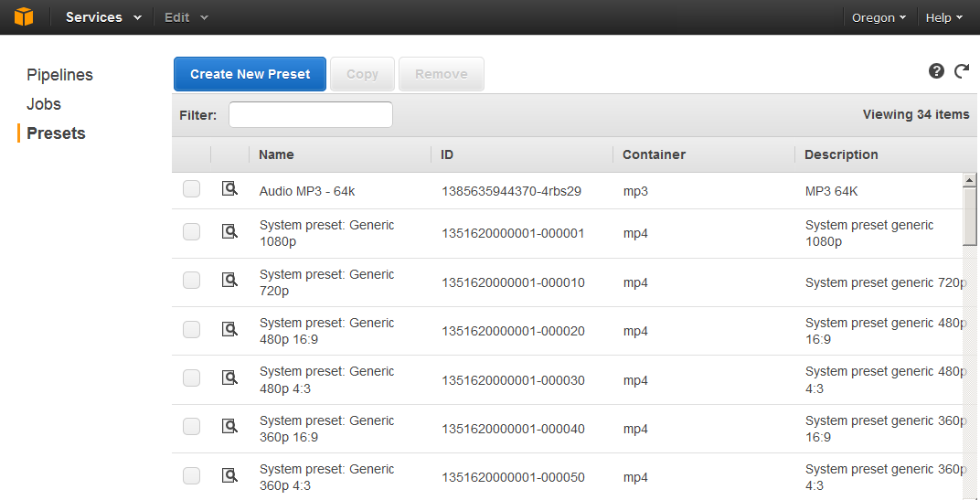
Task: View details of Audio MP3 - 64k preset
Action: (x=230, y=188)
